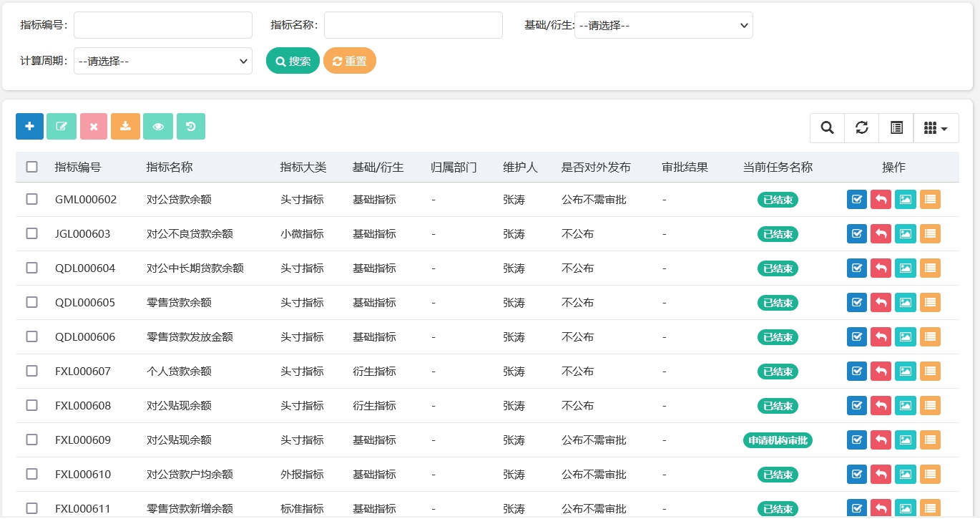Click teal image icon for GML000602
Screen dimensions: 980x519
[x=905, y=200]
